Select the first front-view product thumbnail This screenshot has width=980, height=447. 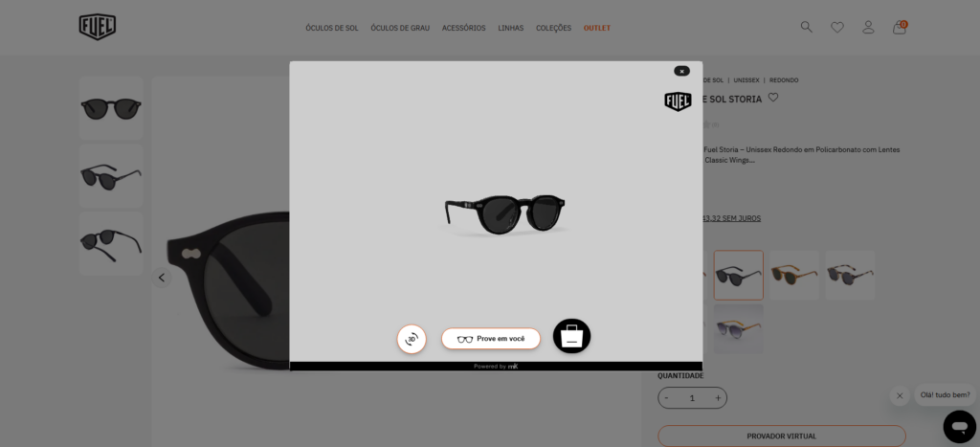(x=111, y=108)
